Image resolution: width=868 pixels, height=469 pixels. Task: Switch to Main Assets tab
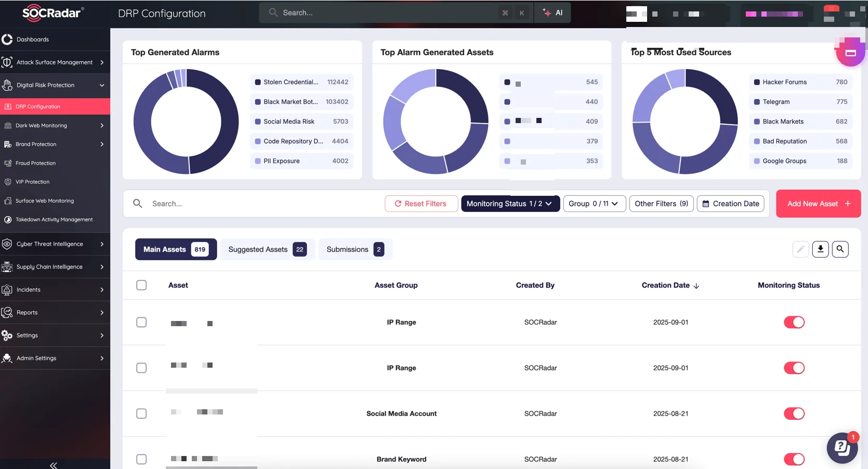[176, 249]
